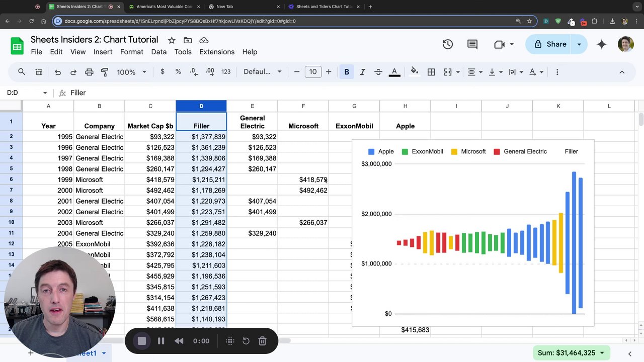Toggle italic formatting
This screenshot has width=644, height=362.
tap(362, 72)
